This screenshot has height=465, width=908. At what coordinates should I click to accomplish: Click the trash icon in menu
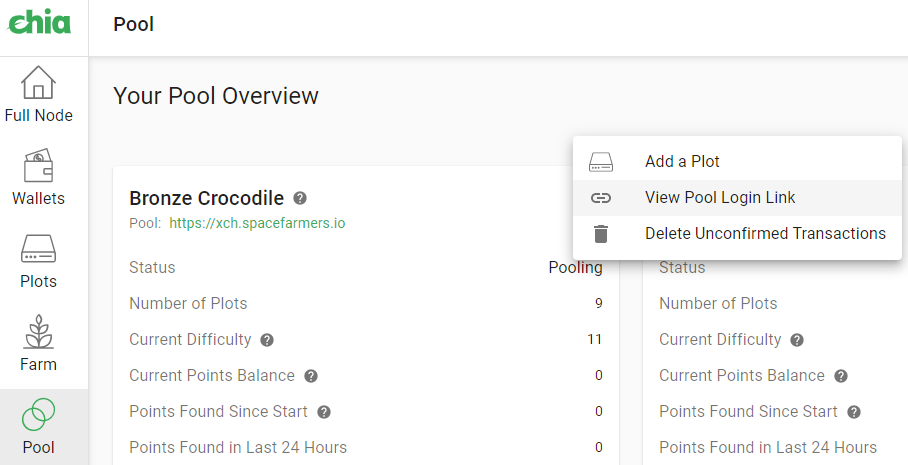click(601, 233)
